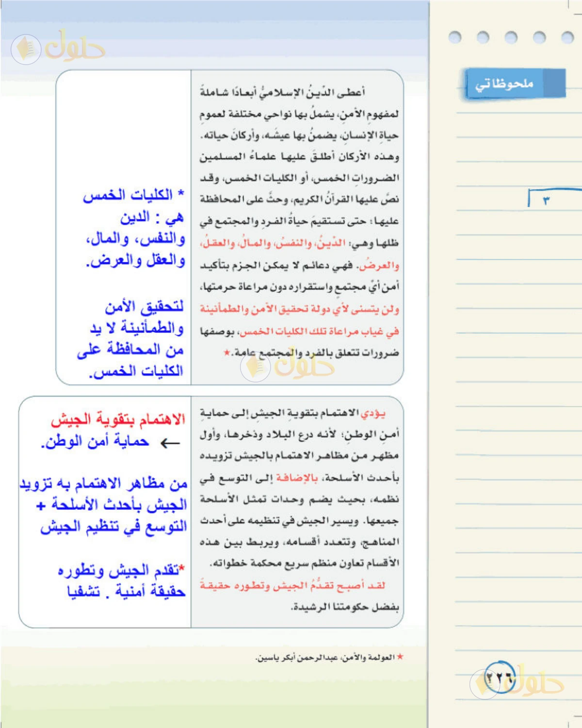Click red word بالإضافة in second paragraph
This screenshot has width=582, height=728.
pyautogui.click(x=296, y=478)
